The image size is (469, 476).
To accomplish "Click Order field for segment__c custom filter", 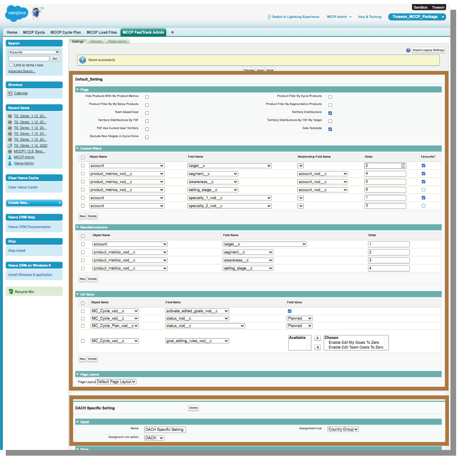I will click(385, 174).
